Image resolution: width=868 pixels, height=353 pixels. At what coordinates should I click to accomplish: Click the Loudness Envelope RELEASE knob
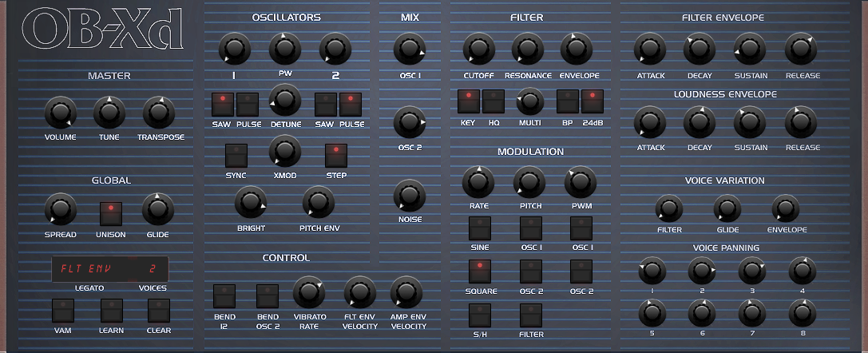[x=801, y=121]
